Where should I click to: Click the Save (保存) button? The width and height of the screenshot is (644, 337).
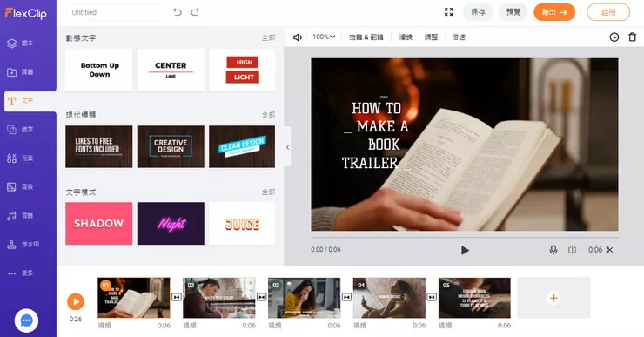coord(478,12)
